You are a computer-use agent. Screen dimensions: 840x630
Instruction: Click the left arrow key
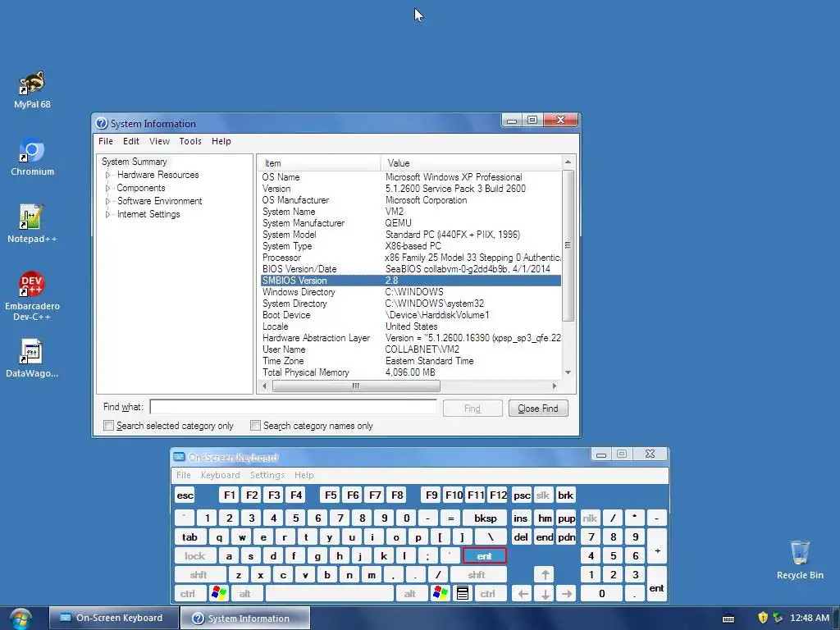[x=523, y=594]
